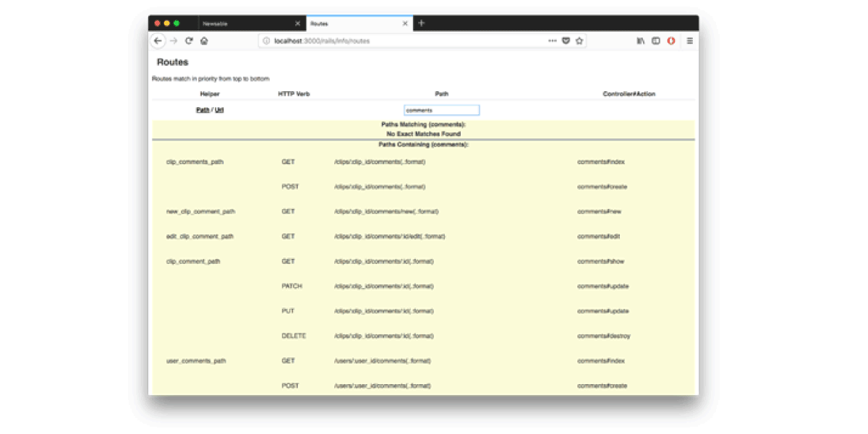Reload the Routes page
Image resolution: width=868 pixels, height=434 pixels.
[x=189, y=41]
